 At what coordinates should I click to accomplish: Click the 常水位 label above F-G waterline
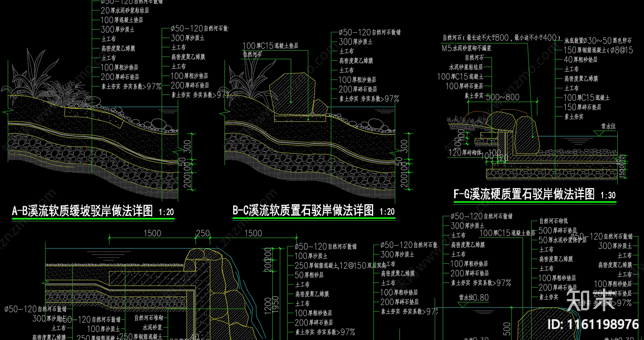click(x=608, y=126)
